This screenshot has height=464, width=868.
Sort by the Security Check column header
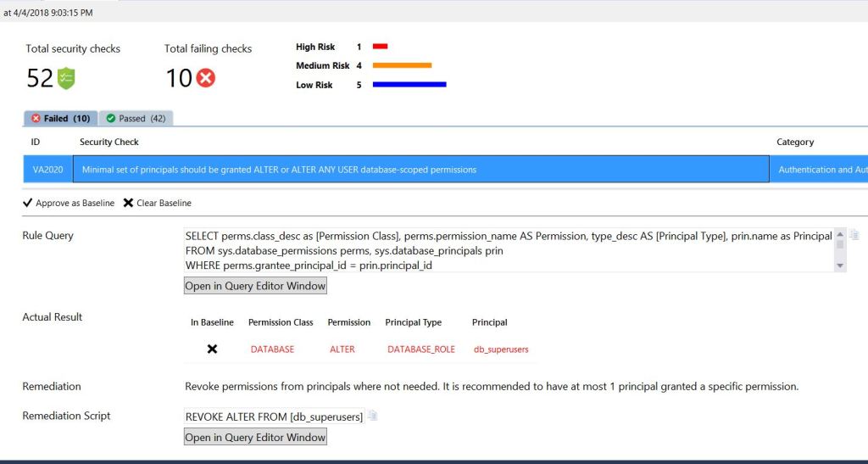(109, 142)
